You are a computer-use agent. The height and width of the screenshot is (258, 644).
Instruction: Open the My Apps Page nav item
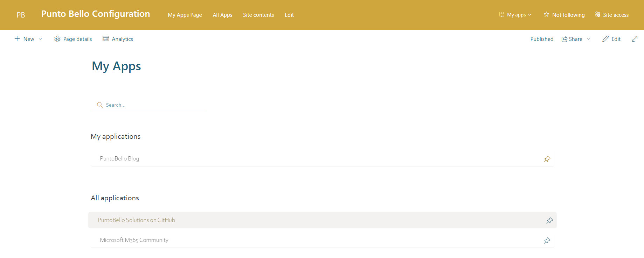[x=185, y=15]
